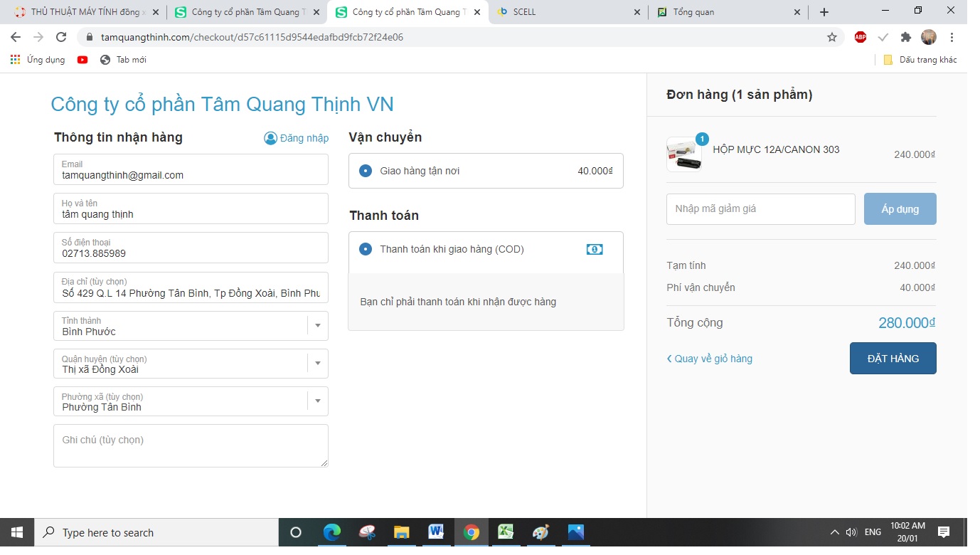
Task: Open the Tab mới bookmark
Action: coord(123,60)
